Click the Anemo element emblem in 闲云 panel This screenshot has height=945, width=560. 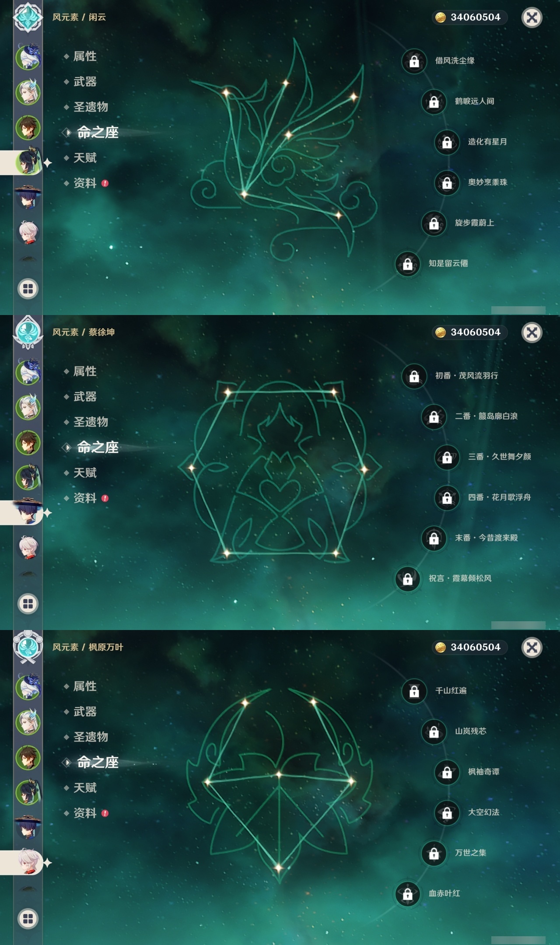[x=28, y=17]
